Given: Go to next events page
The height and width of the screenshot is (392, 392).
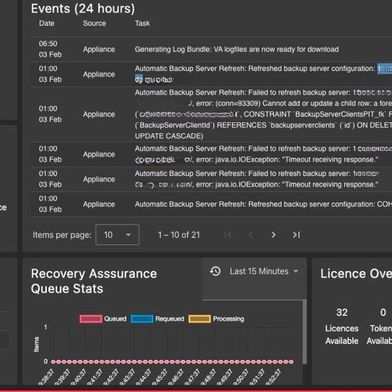Looking at the screenshot, I should [x=273, y=235].
